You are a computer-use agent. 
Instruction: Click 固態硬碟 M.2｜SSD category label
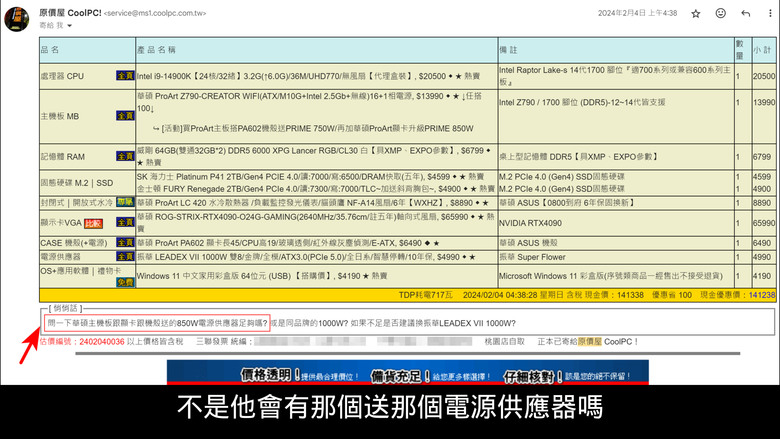coord(77,183)
